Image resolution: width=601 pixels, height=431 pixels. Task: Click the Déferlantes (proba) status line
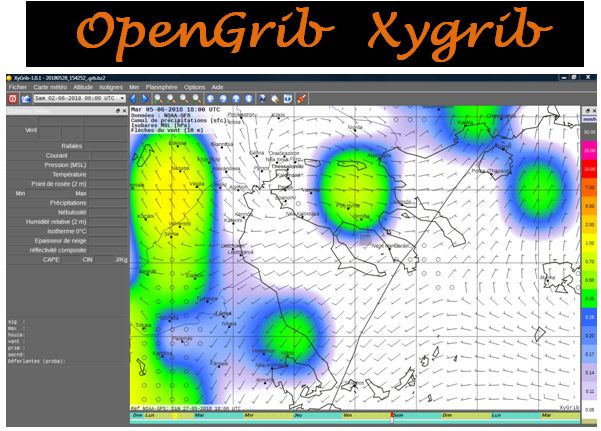(x=36, y=361)
